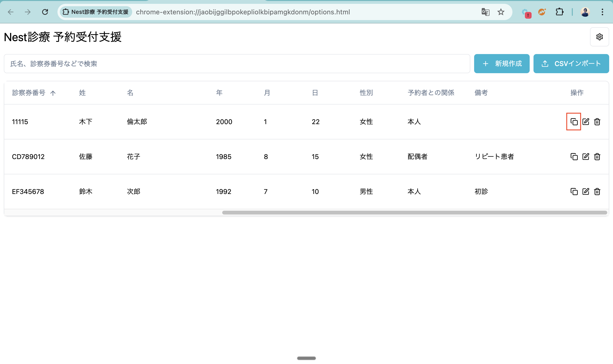This screenshot has width=613, height=364.
Task: Reload the page in the browser
Action: tap(45, 12)
